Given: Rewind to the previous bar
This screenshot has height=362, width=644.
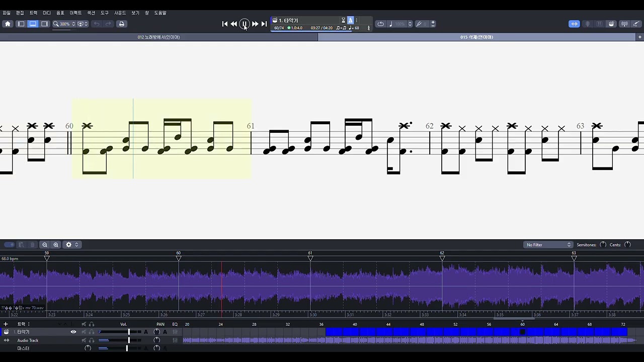Looking at the screenshot, I should click(234, 24).
